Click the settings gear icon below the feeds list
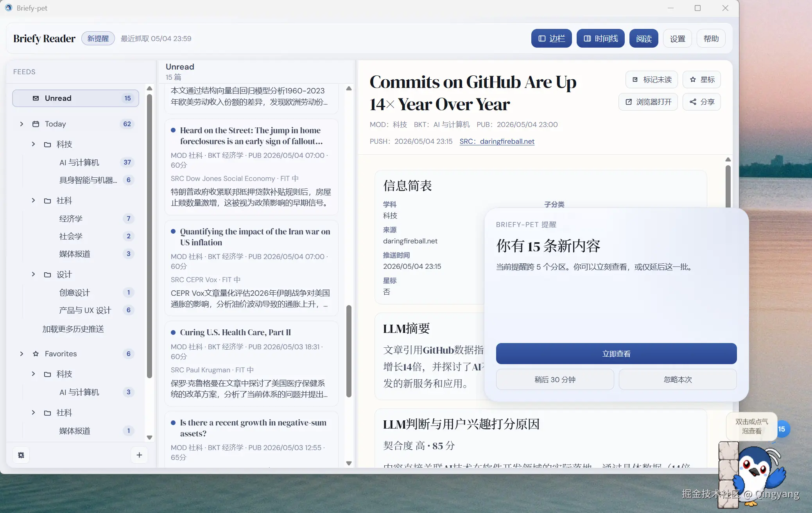The height and width of the screenshot is (513, 812). 21,455
